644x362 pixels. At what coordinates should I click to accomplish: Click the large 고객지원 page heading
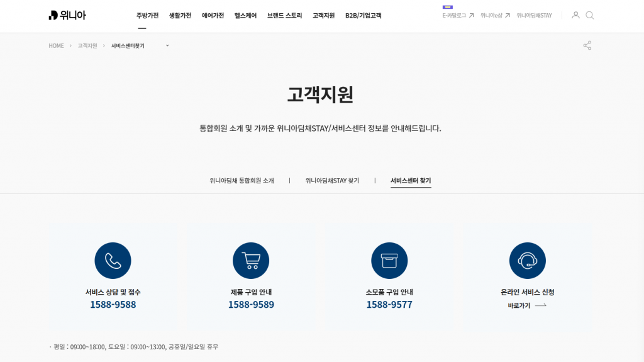coord(320,94)
